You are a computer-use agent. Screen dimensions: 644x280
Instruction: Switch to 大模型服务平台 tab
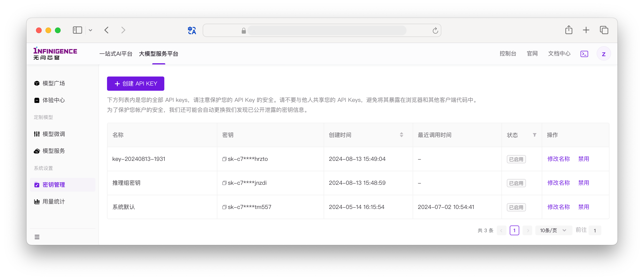pyautogui.click(x=158, y=54)
